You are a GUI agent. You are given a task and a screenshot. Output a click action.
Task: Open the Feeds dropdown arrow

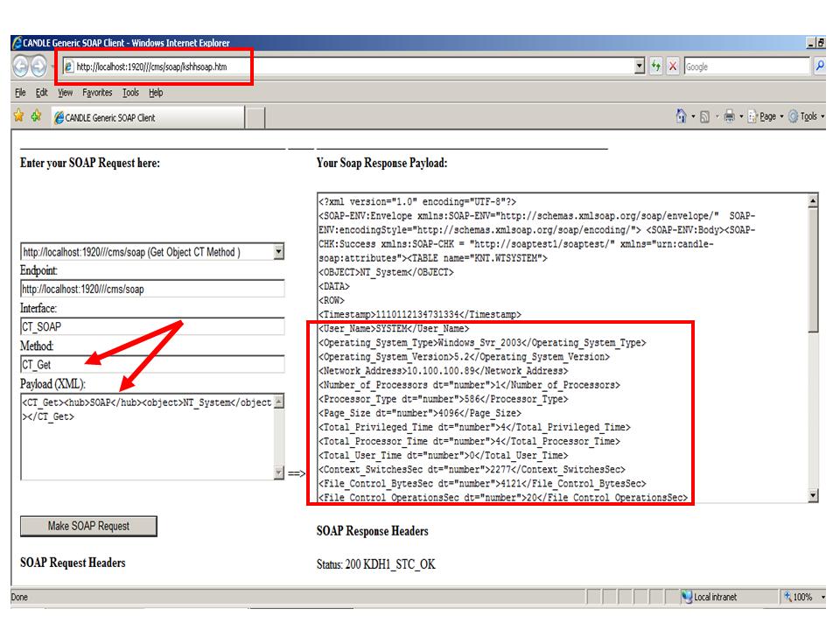point(717,116)
